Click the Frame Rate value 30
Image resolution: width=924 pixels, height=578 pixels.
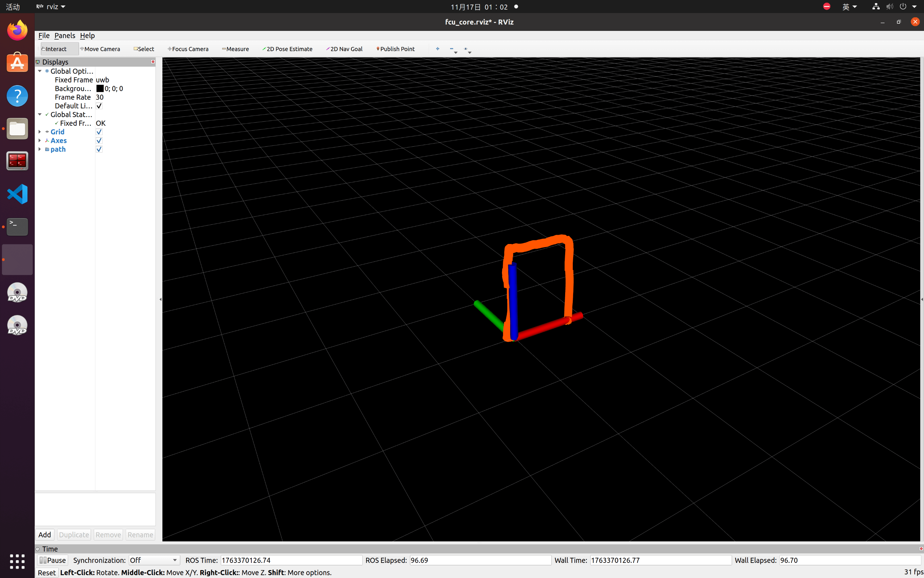coord(100,97)
